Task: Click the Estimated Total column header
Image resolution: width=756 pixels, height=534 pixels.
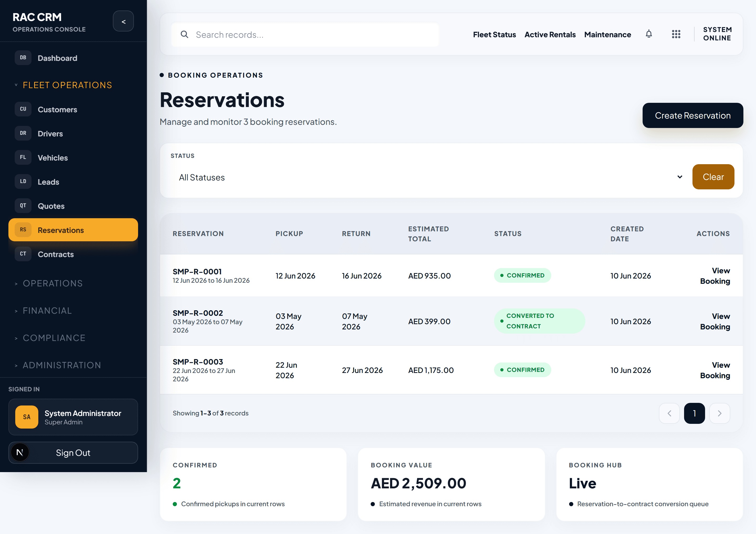Action: pos(428,234)
